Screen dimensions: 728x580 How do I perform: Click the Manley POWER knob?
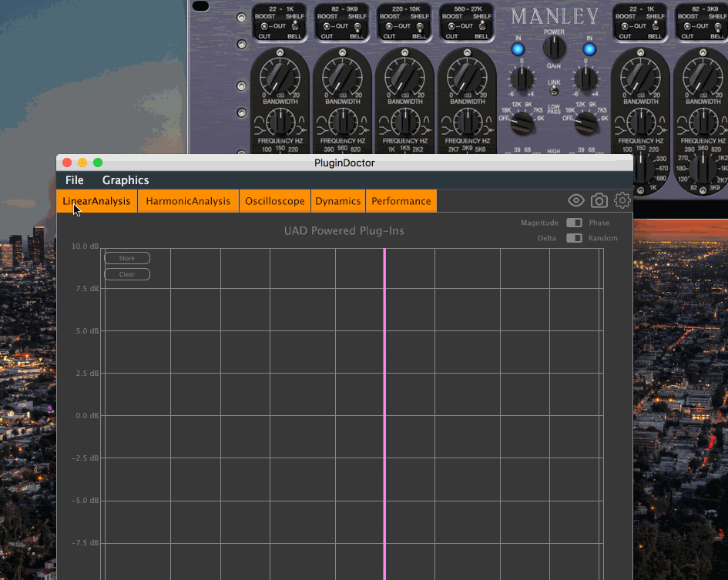[x=553, y=48]
